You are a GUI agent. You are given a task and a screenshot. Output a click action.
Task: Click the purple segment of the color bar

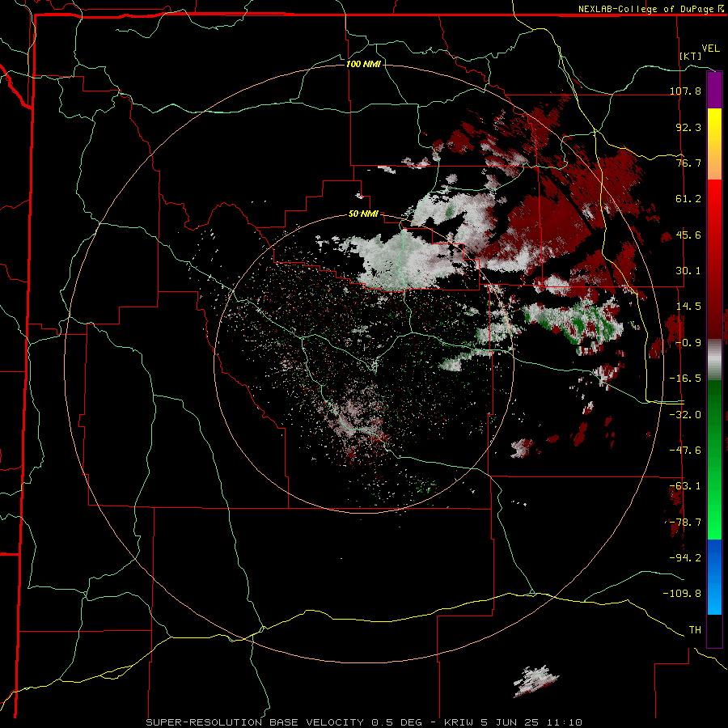tap(714, 90)
